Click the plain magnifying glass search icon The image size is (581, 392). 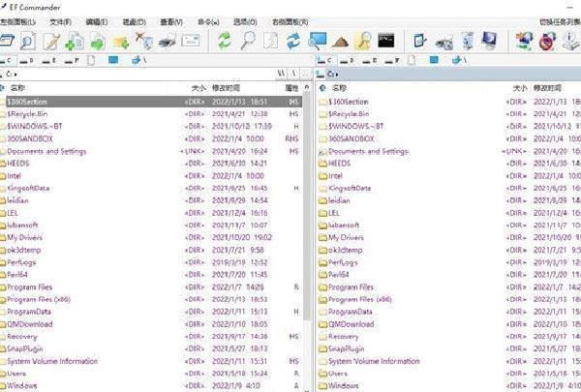coord(248,41)
